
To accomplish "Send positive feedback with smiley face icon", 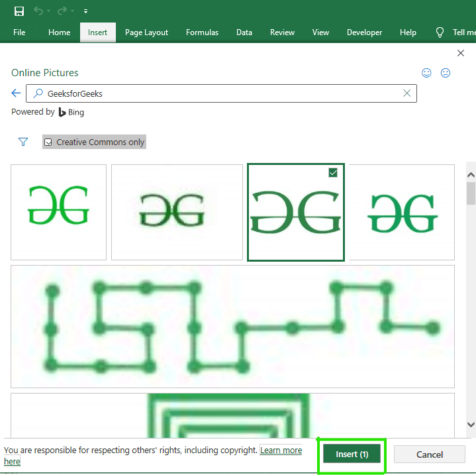I will [426, 73].
